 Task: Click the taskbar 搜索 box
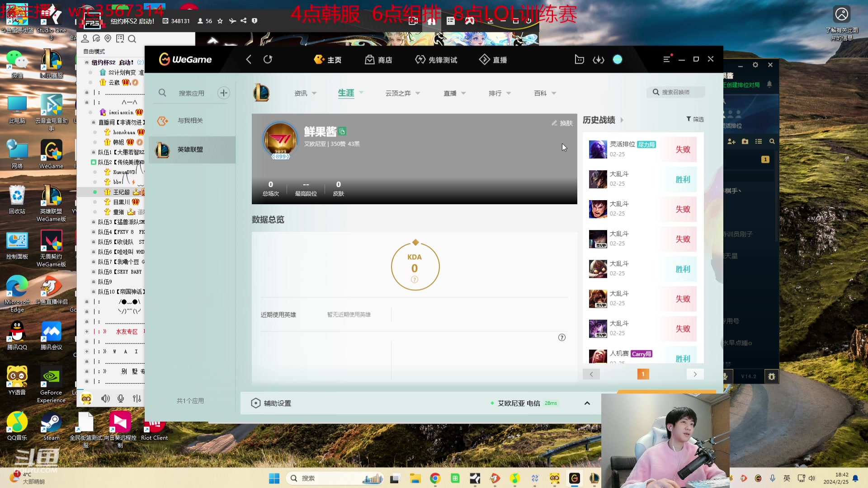tap(335, 478)
